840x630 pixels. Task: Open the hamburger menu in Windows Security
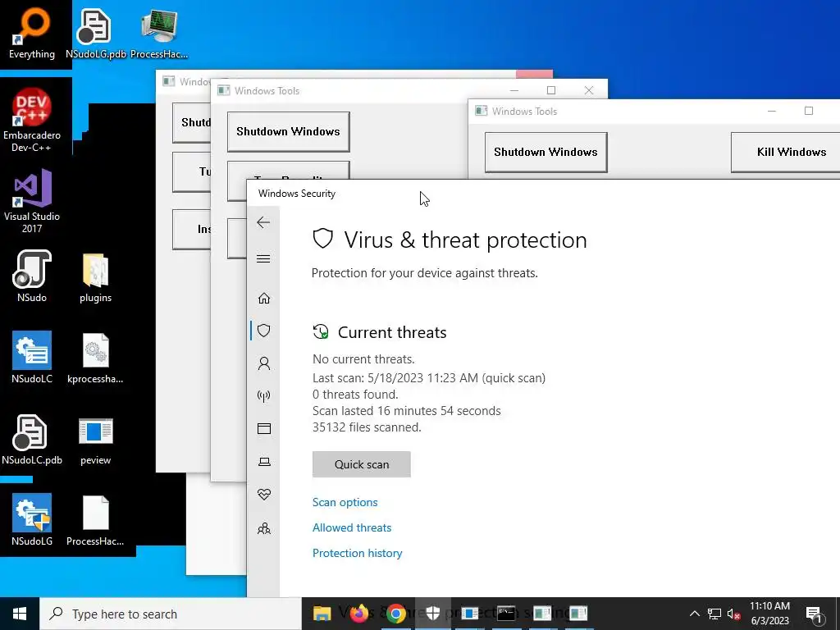[263, 258]
